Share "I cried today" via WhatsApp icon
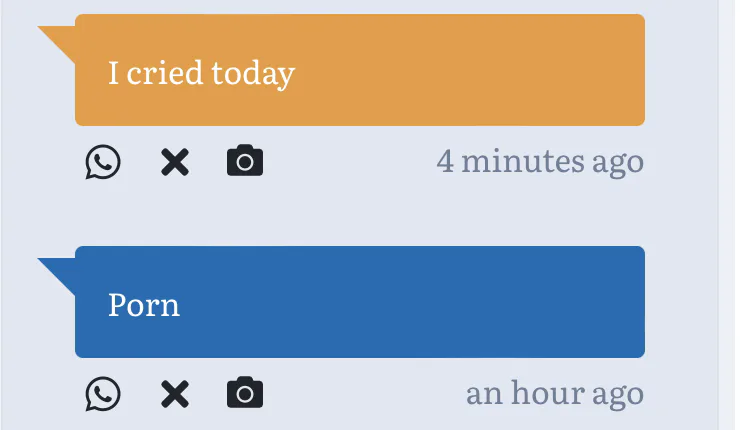This screenshot has width=750, height=430. pyautogui.click(x=103, y=162)
